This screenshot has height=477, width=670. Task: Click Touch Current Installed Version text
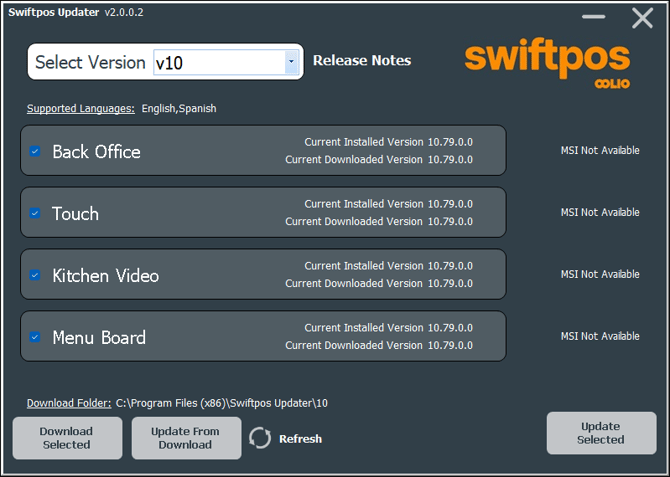pyautogui.click(x=388, y=204)
